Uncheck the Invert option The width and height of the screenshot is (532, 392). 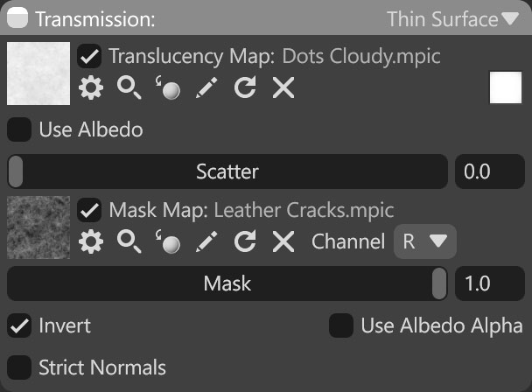[x=19, y=325]
